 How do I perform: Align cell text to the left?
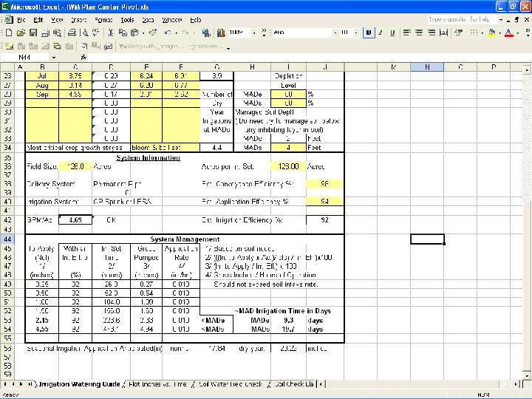(x=406, y=33)
